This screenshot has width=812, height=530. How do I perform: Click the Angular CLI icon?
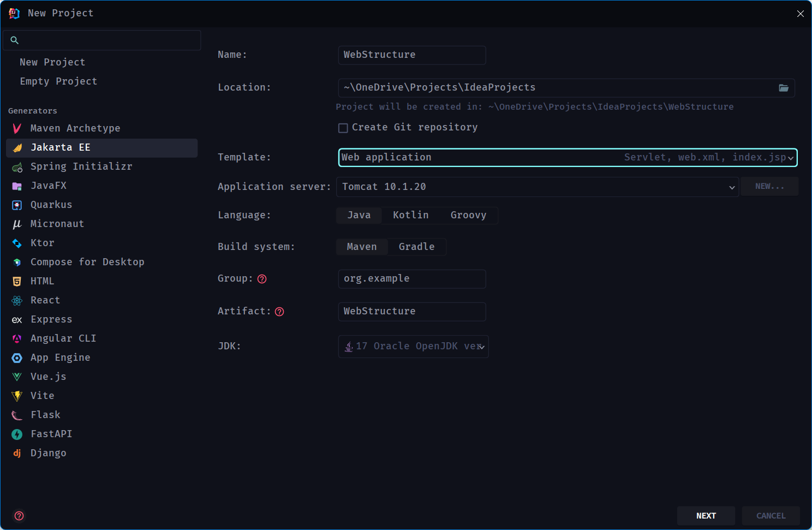click(17, 339)
